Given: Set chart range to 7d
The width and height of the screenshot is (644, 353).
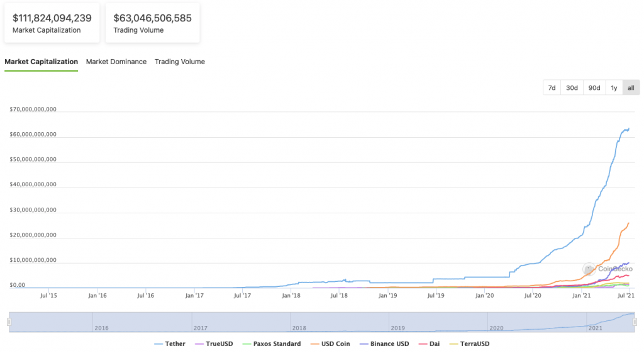Looking at the screenshot, I should coord(552,87).
